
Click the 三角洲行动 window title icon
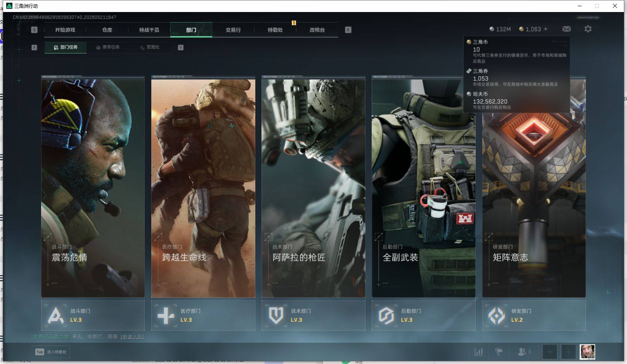[9, 6]
